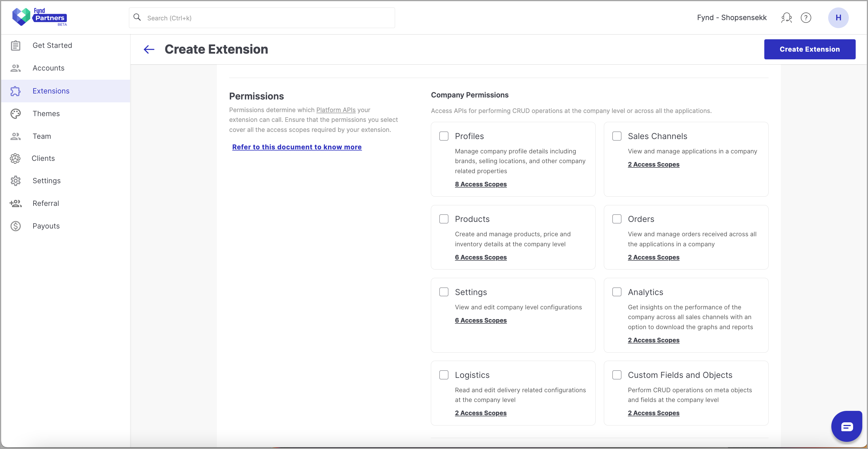Click the Profiles card description text

(520, 161)
